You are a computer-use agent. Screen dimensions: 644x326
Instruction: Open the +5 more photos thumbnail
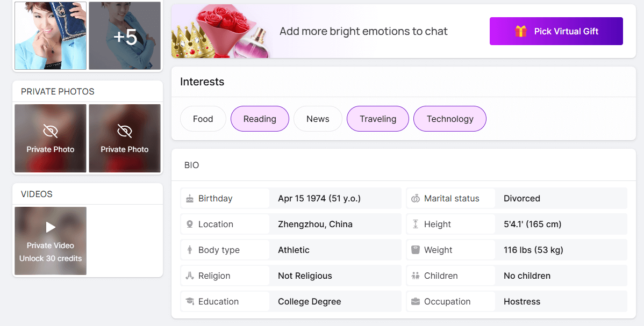coord(125,36)
